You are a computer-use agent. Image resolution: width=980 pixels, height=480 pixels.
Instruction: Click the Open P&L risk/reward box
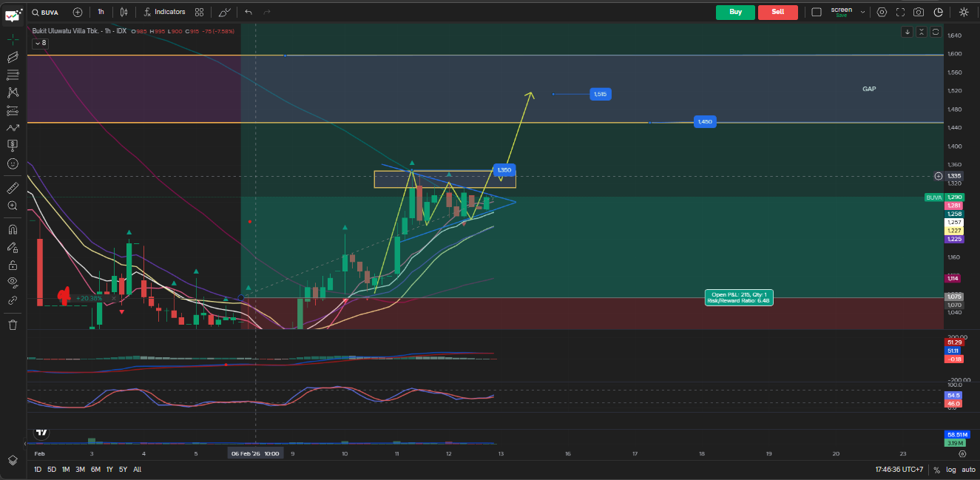[x=739, y=297]
